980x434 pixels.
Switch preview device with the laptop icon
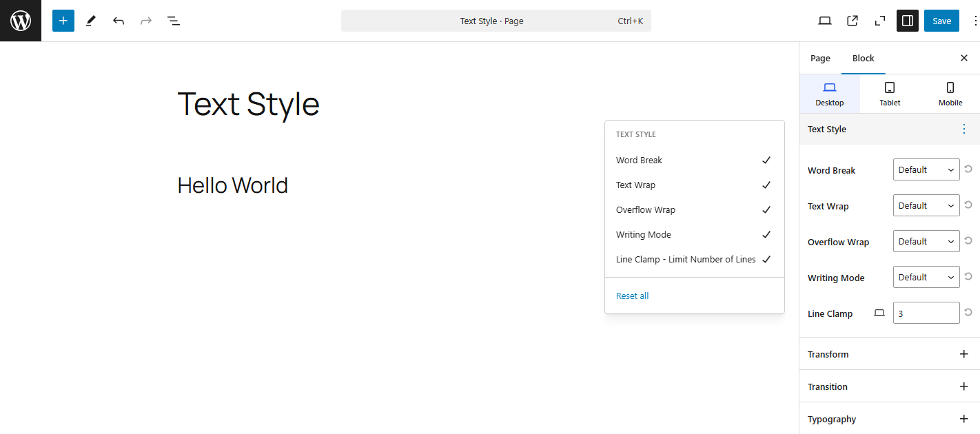tap(825, 21)
